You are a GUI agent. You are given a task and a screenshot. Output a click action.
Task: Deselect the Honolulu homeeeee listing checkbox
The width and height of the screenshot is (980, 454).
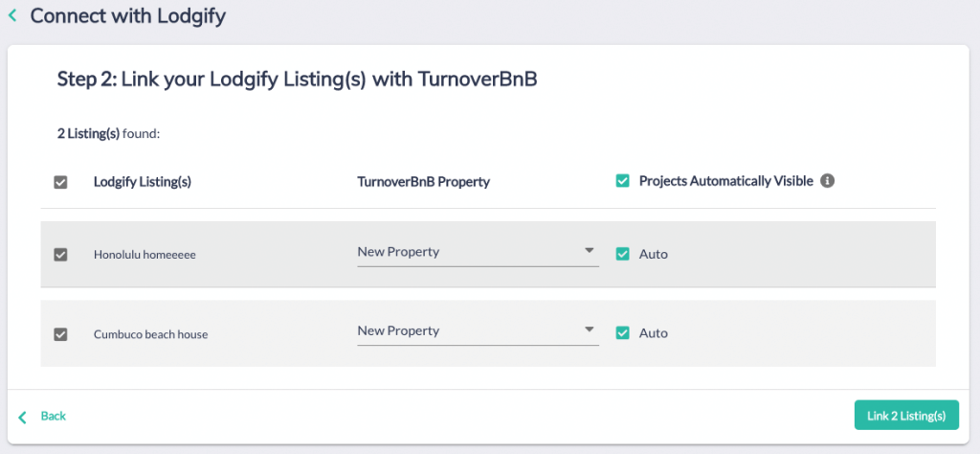click(60, 255)
